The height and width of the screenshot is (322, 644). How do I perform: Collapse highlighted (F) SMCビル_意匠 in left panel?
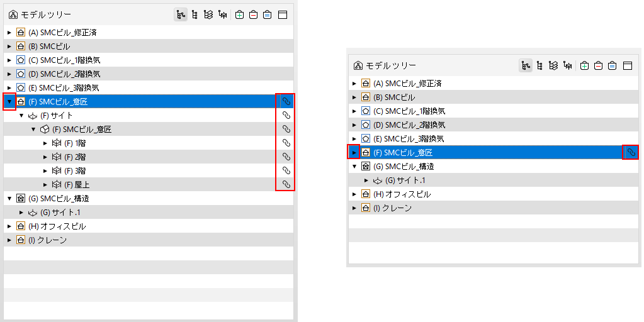9,101
